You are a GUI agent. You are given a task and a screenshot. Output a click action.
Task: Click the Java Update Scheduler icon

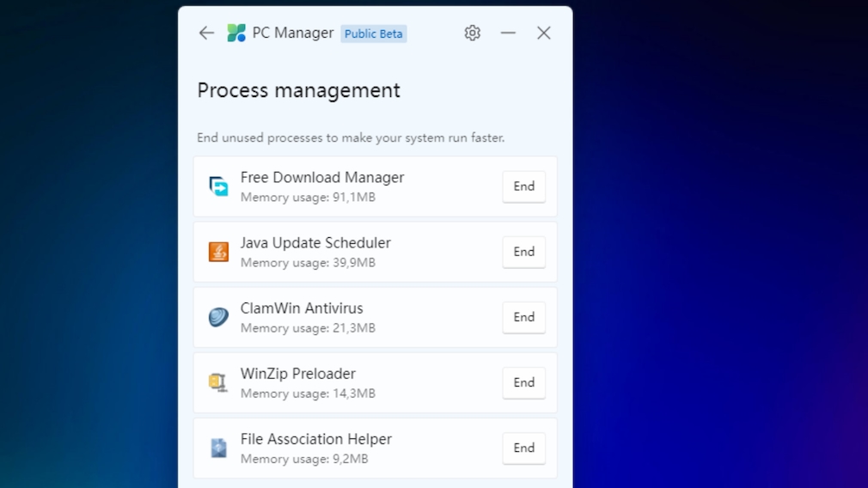coord(219,252)
